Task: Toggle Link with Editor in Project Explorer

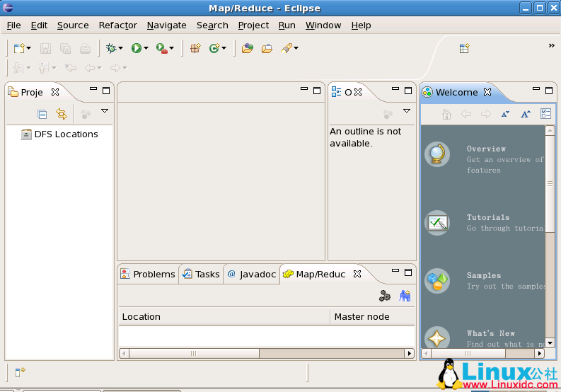Action: click(62, 114)
